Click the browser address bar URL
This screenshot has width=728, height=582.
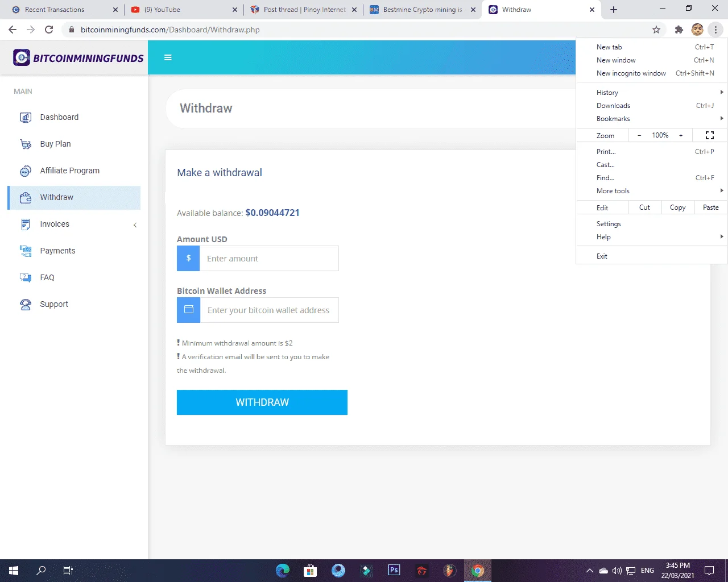click(x=170, y=30)
